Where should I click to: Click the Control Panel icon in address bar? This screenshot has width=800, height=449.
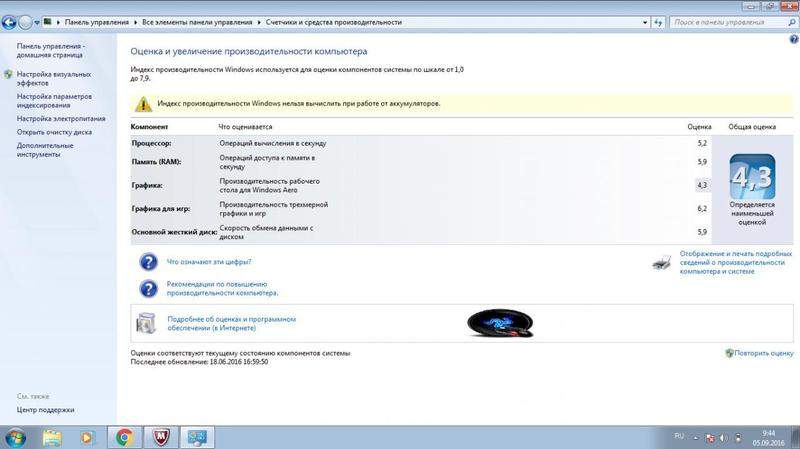click(47, 22)
